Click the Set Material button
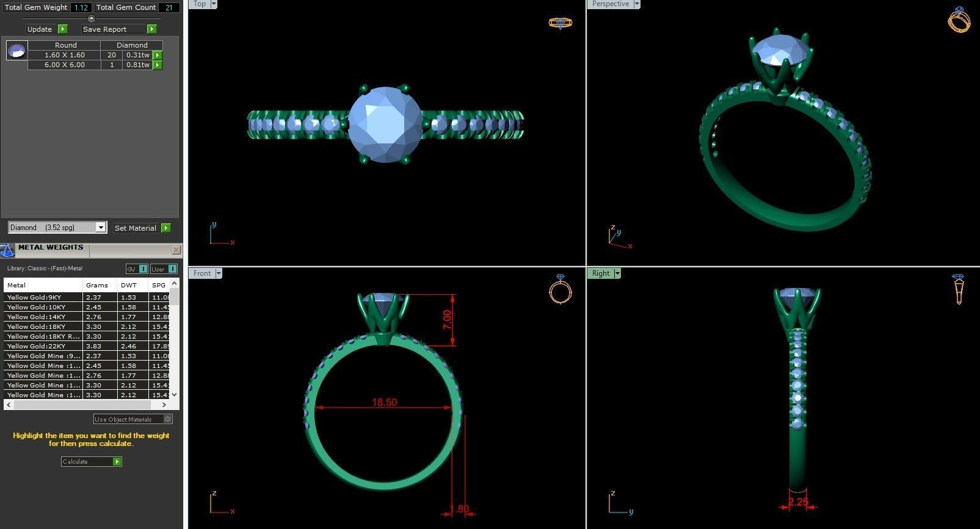Viewport: 980px width, 529px height. pos(136,228)
